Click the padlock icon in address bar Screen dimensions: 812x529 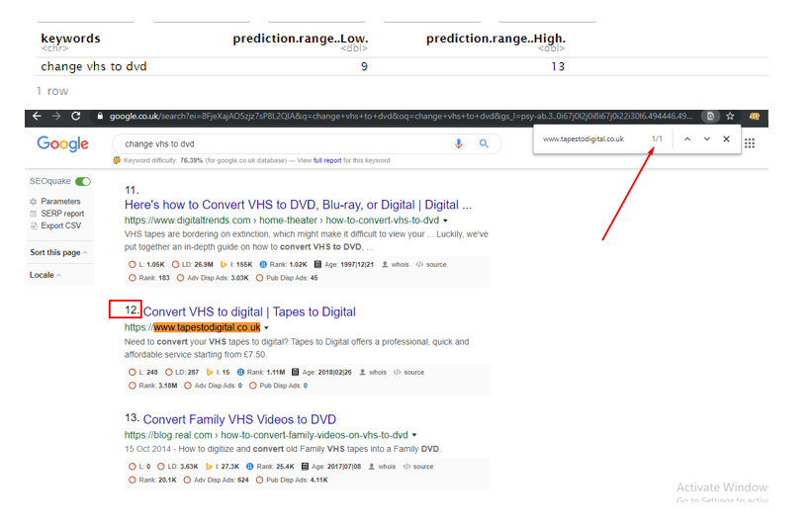click(x=100, y=117)
